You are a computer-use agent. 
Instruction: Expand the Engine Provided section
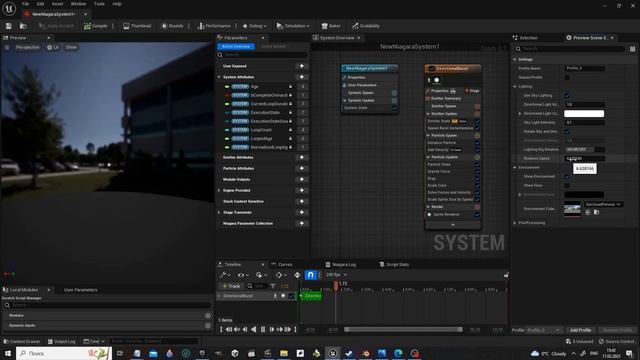(x=219, y=191)
